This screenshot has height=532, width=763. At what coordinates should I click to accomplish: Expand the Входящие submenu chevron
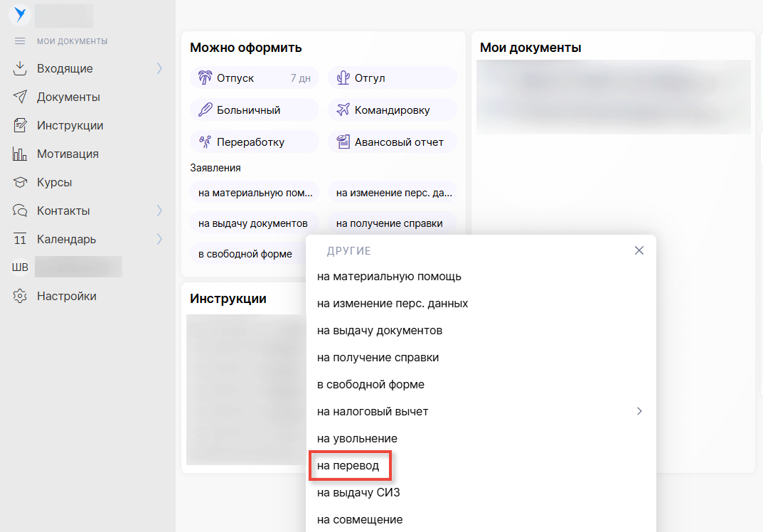click(159, 69)
